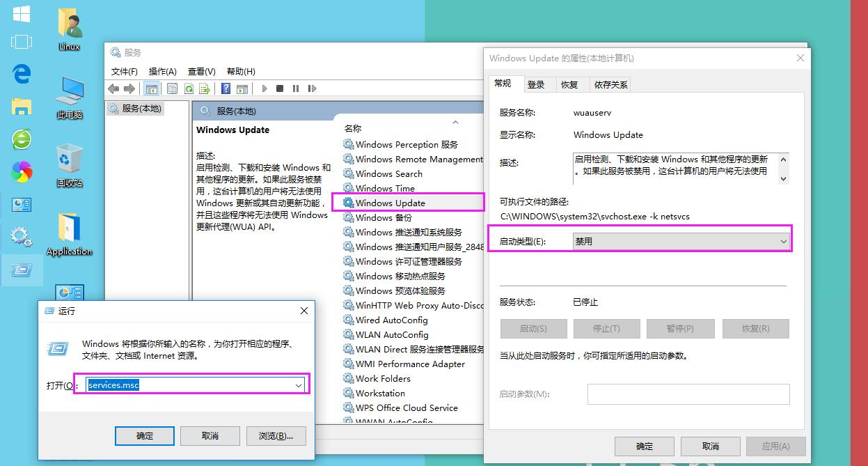Select the Windows Perception 服务 row
The image size is (868, 466).
[412, 144]
